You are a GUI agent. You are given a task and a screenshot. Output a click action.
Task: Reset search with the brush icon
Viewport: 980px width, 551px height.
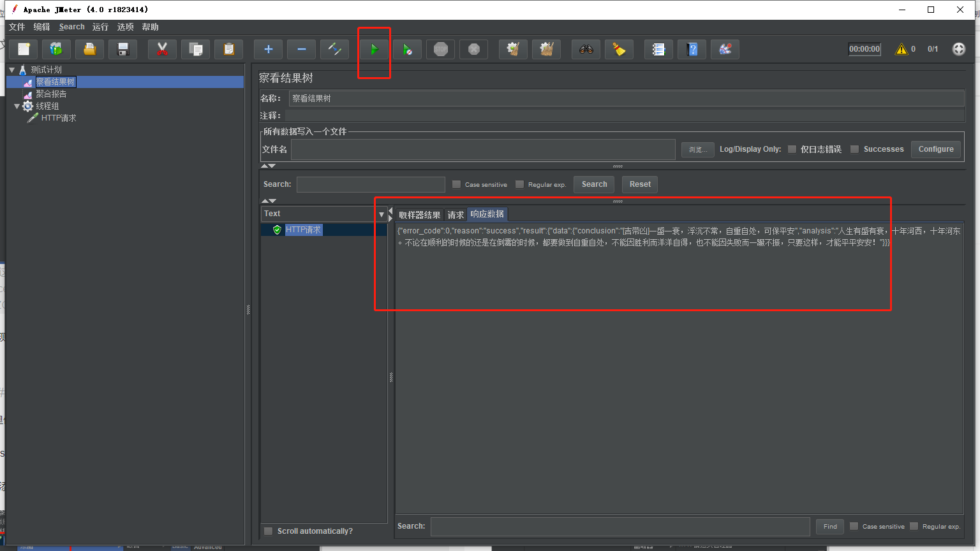pos(620,49)
